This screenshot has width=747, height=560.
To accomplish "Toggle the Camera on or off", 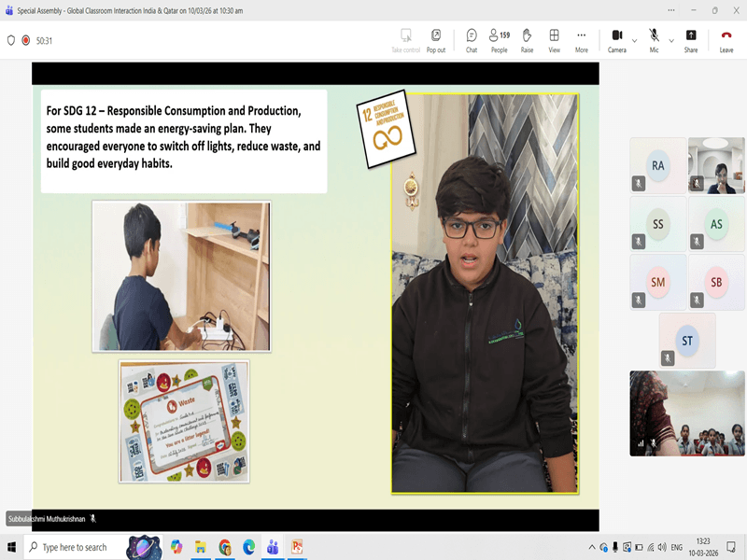I will coord(616,39).
